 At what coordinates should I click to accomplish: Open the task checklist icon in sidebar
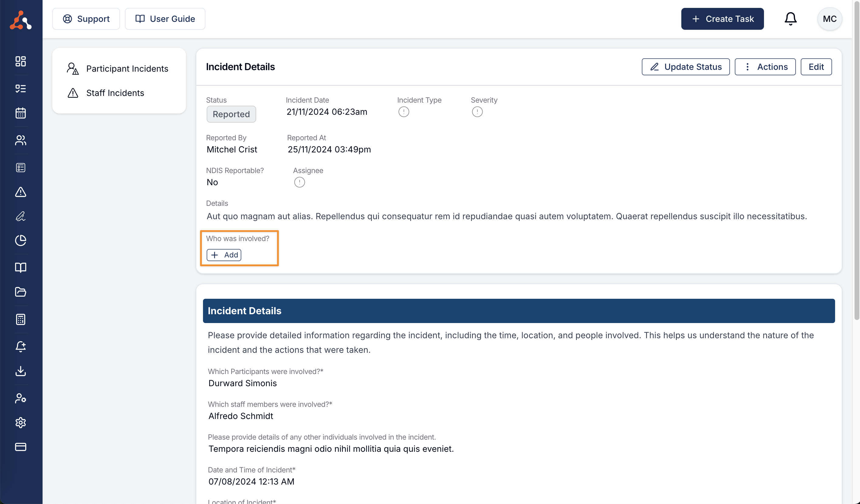tap(20, 89)
